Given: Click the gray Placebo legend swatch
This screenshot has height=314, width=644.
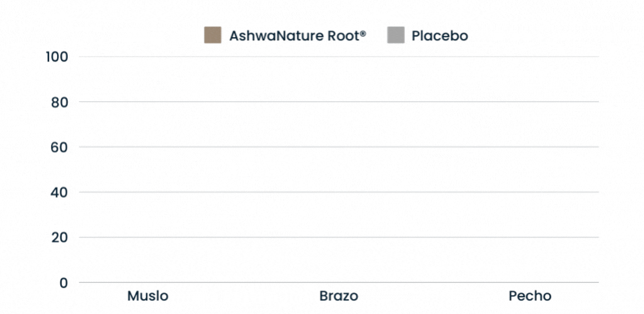Looking at the screenshot, I should click(x=395, y=35).
